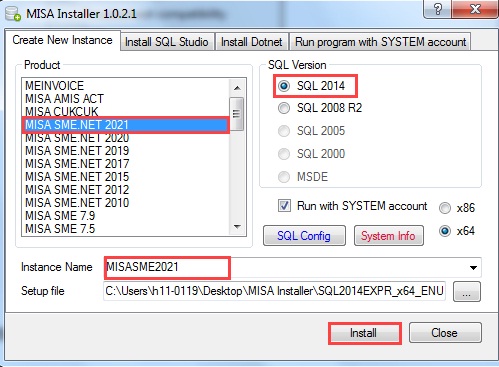Open the Install Dotnet tab
The height and width of the screenshot is (367, 499).
click(x=252, y=42)
